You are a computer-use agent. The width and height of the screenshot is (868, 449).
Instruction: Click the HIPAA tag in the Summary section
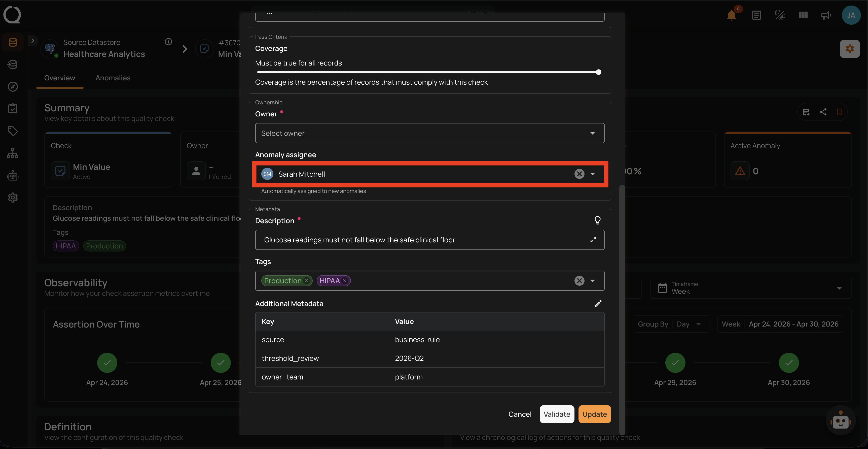66,246
